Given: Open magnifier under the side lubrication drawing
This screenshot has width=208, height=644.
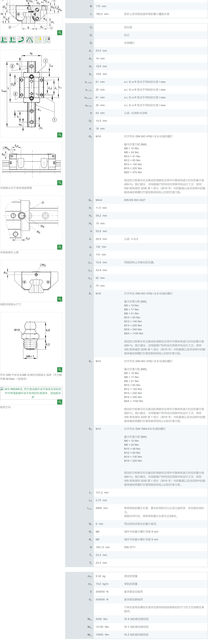Looking at the screenshot, I should pos(60,183).
